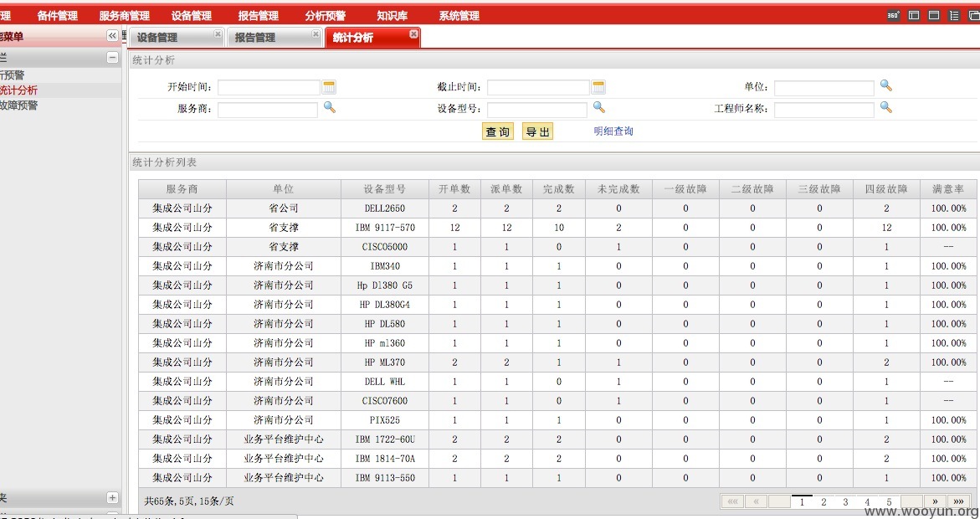
Task: Select 故障预警 in the sidebar
Action: (x=18, y=105)
